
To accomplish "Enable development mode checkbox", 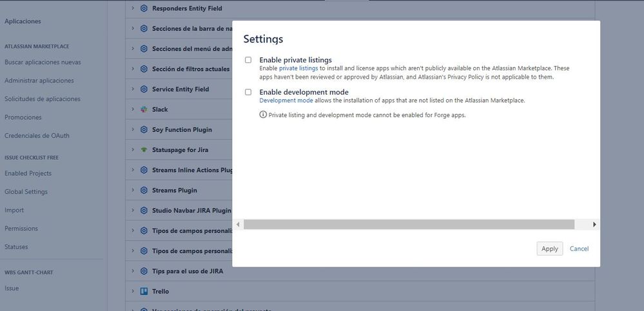I will [248, 92].
